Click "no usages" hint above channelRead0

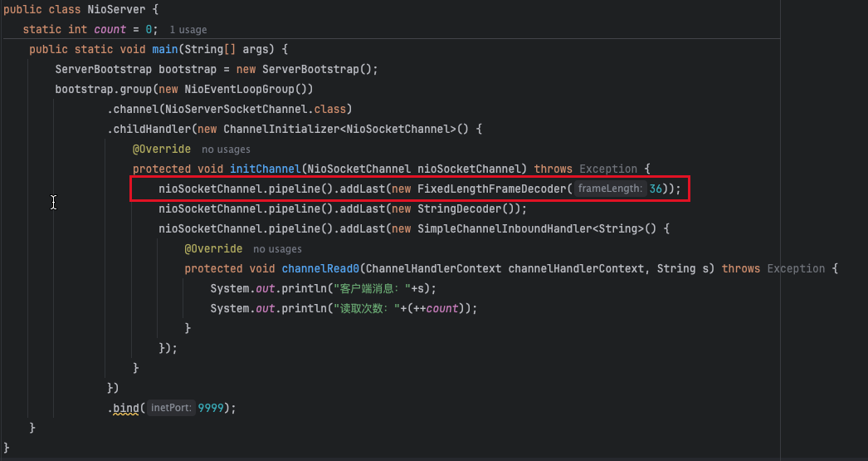277,249
